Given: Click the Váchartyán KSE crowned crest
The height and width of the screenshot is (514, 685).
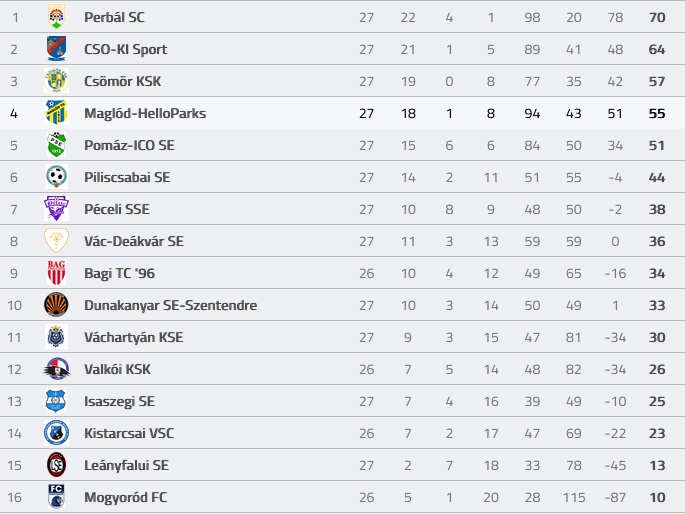Looking at the screenshot, I should click(56, 336).
